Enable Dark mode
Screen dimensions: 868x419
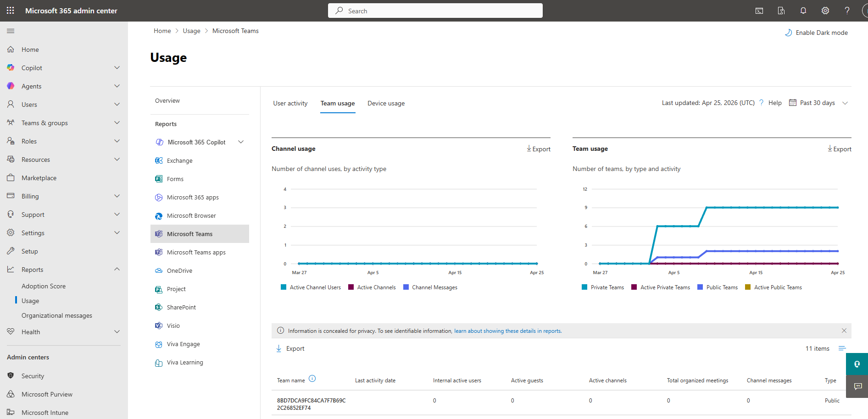pyautogui.click(x=817, y=33)
